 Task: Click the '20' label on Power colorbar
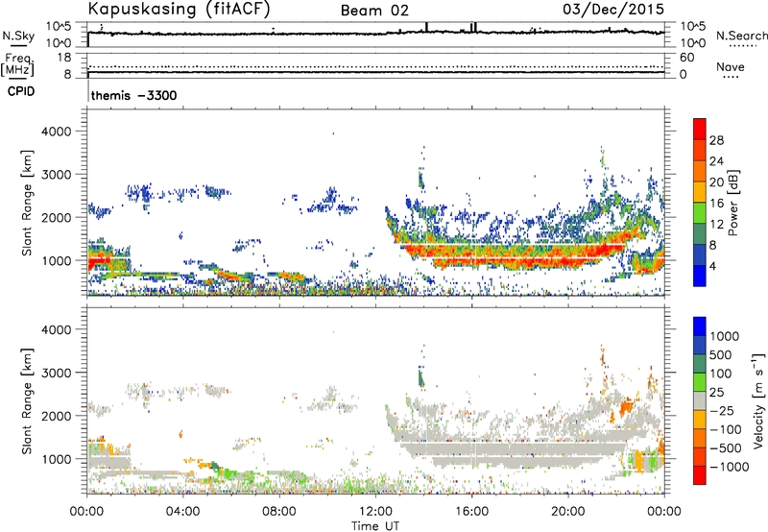(716, 182)
